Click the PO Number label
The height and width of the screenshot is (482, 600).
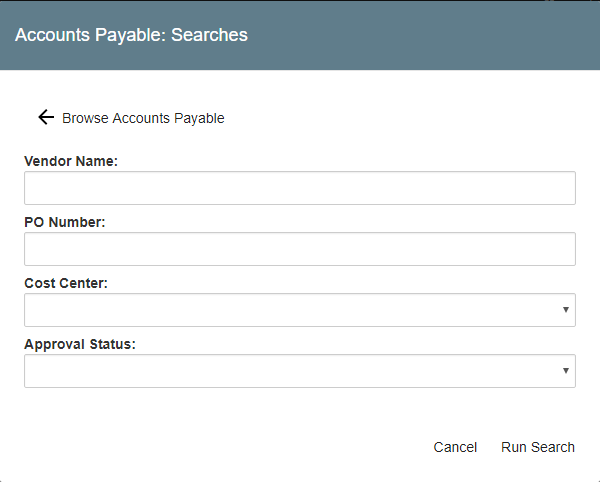[65, 221]
